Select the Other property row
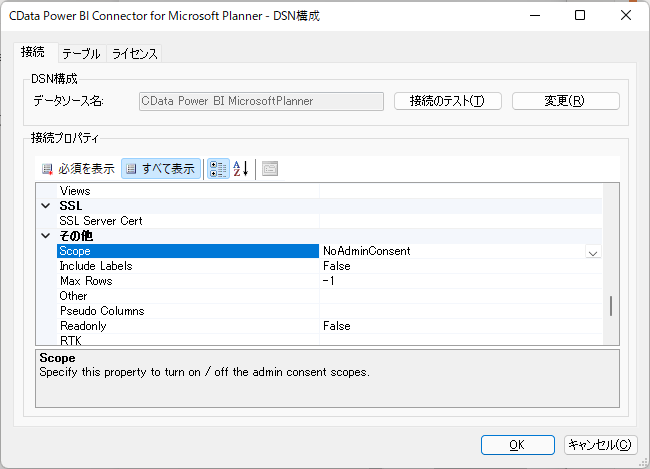This screenshot has width=650, height=469. (329, 296)
